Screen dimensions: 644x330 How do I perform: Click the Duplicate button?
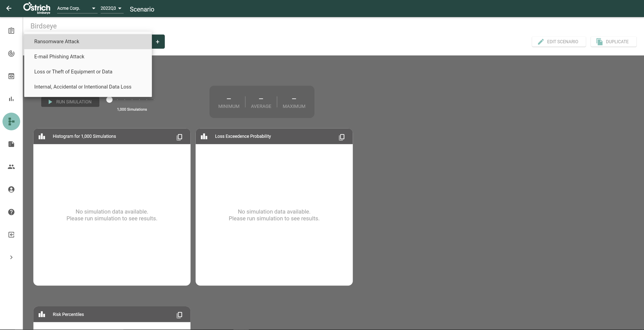tap(613, 42)
